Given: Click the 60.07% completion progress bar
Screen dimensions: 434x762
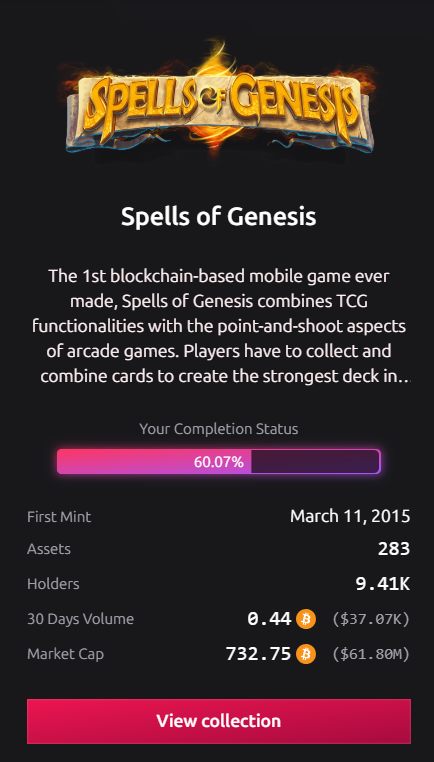Looking at the screenshot, I should pyautogui.click(x=219, y=462).
